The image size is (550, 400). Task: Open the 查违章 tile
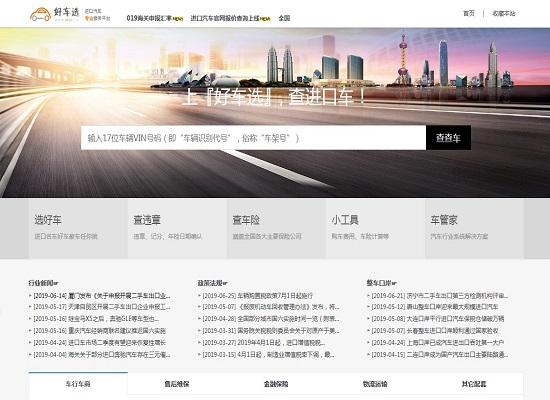[177, 229]
